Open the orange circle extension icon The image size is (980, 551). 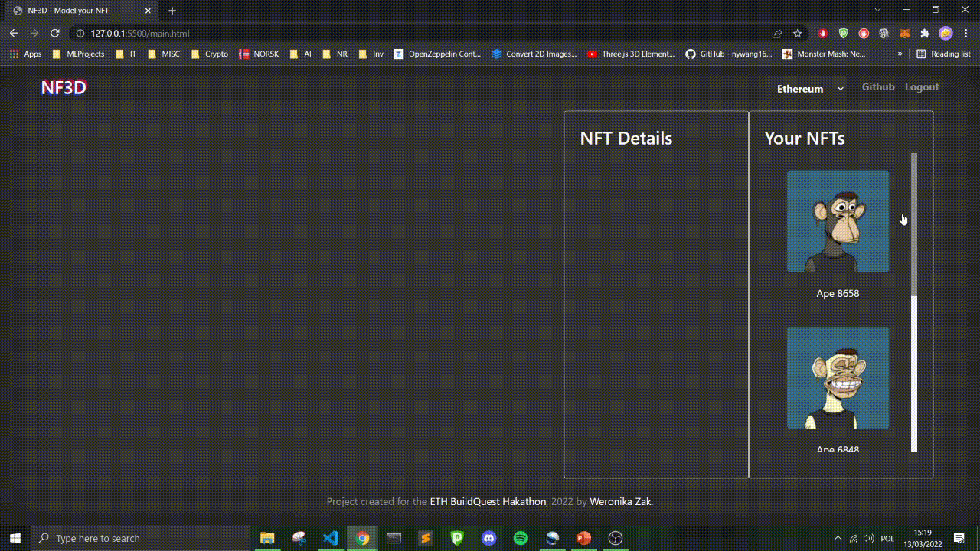coord(864,34)
